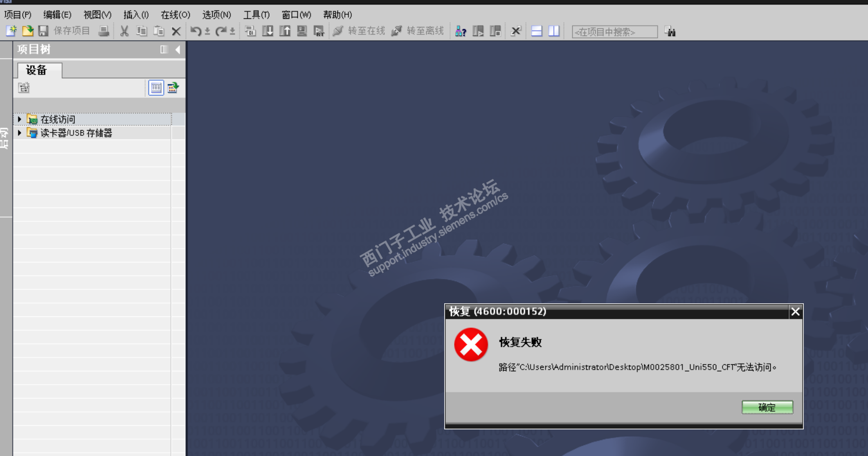The width and height of the screenshot is (868, 456).
Task: Toggle details list view in project tree
Action: point(156,88)
